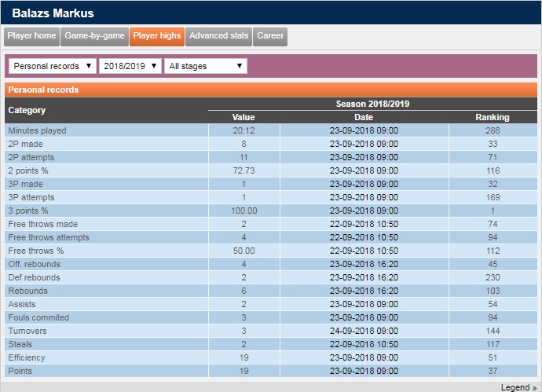The height and width of the screenshot is (392, 542).
Task: Select the Player highs tab
Action: 157,36
